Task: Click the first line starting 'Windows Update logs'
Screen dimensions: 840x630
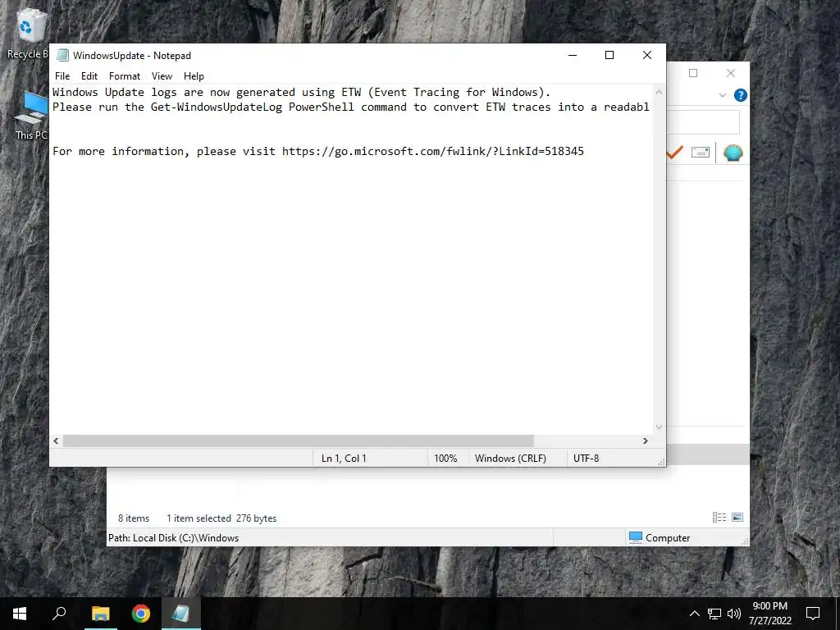Action: [x=301, y=92]
